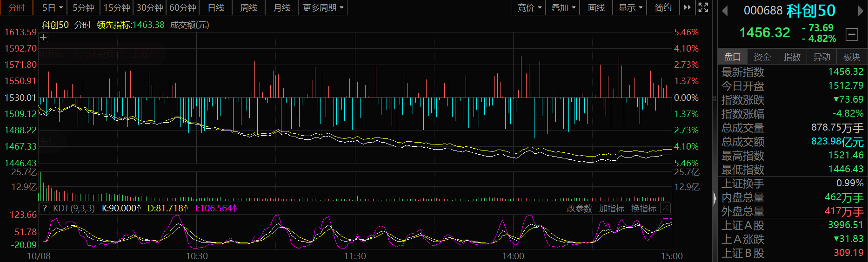
Task: Grab the panel divider dotted handle
Action: click(715, 98)
